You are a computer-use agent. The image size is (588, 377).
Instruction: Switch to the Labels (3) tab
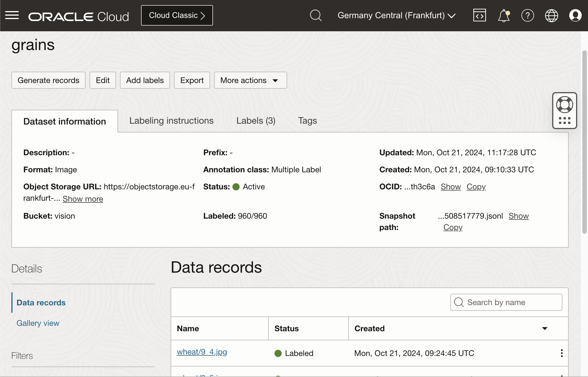[256, 121]
